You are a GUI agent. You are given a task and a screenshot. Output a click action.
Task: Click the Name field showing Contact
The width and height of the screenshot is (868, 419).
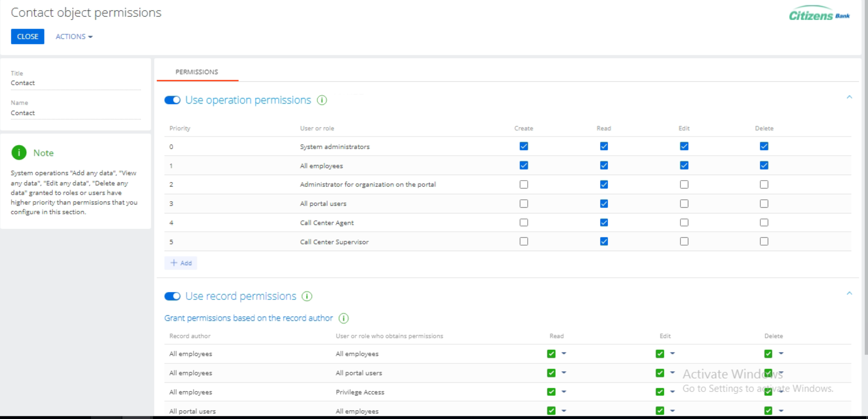click(x=76, y=113)
